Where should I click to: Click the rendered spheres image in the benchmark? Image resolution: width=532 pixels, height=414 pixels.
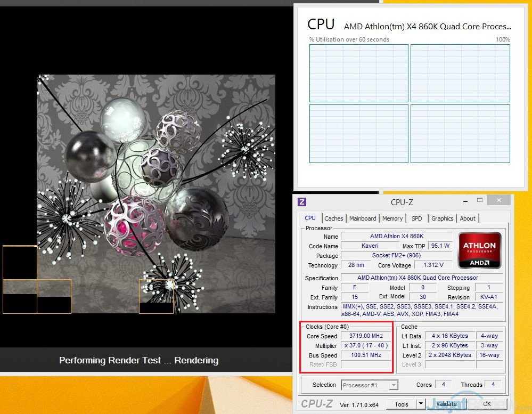coord(156,193)
